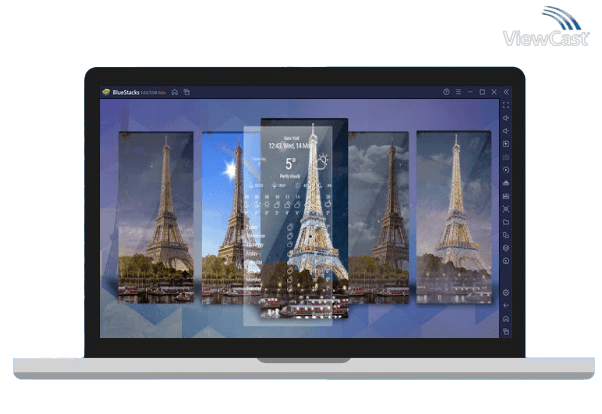
Task: Collapse the BlueStacks sidebar with double chevron
Action: (506, 92)
